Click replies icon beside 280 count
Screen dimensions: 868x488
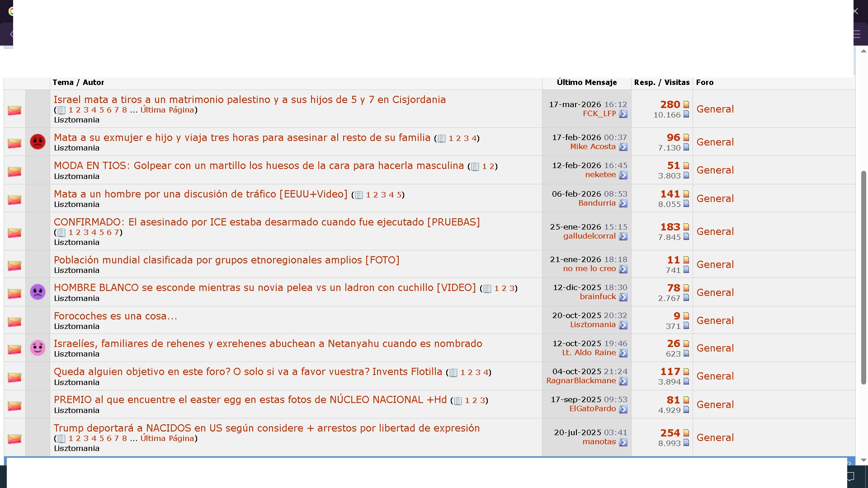pyautogui.click(x=686, y=105)
